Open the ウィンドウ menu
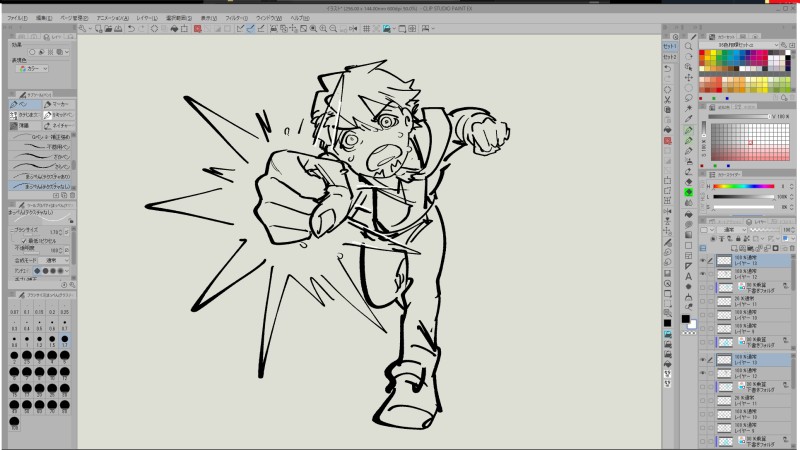 268,18
